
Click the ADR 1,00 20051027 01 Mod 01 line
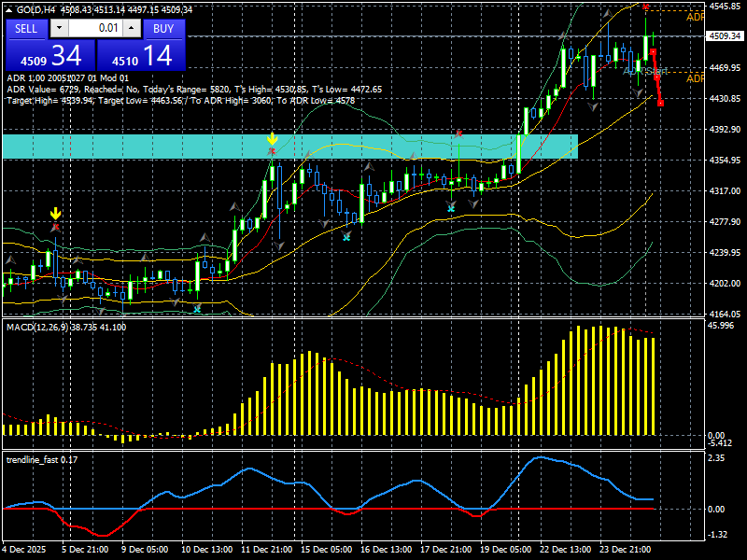[x=67, y=78]
